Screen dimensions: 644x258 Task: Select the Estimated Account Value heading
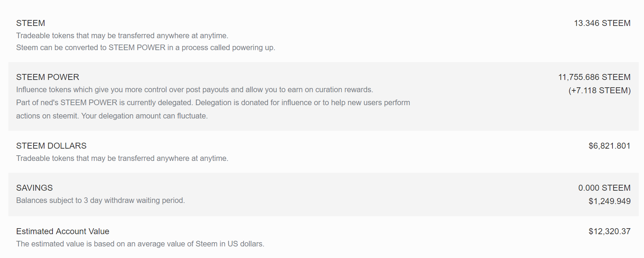(63, 231)
